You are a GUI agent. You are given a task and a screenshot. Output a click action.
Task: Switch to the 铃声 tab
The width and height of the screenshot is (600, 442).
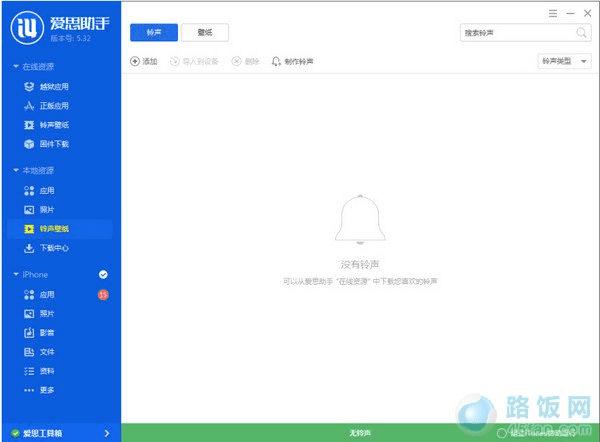pyautogui.click(x=154, y=33)
